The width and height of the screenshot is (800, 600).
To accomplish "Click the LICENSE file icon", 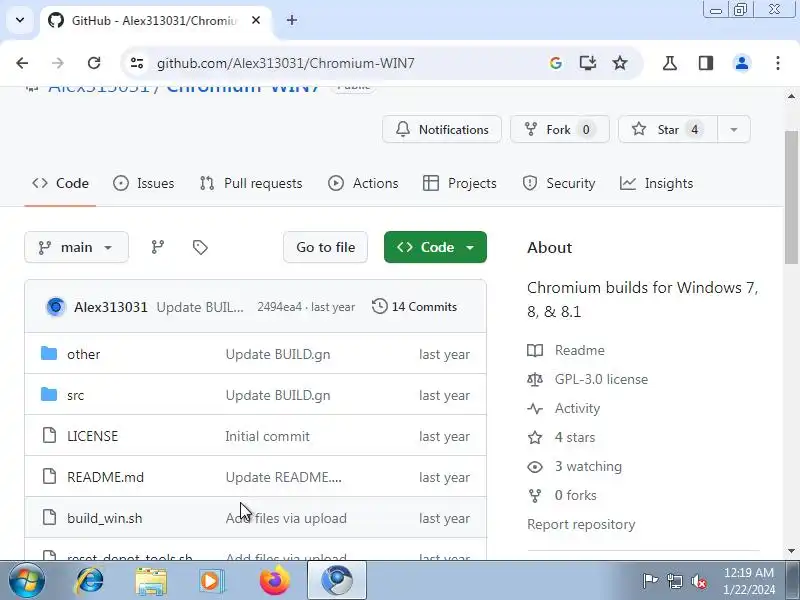I will (x=49, y=436).
